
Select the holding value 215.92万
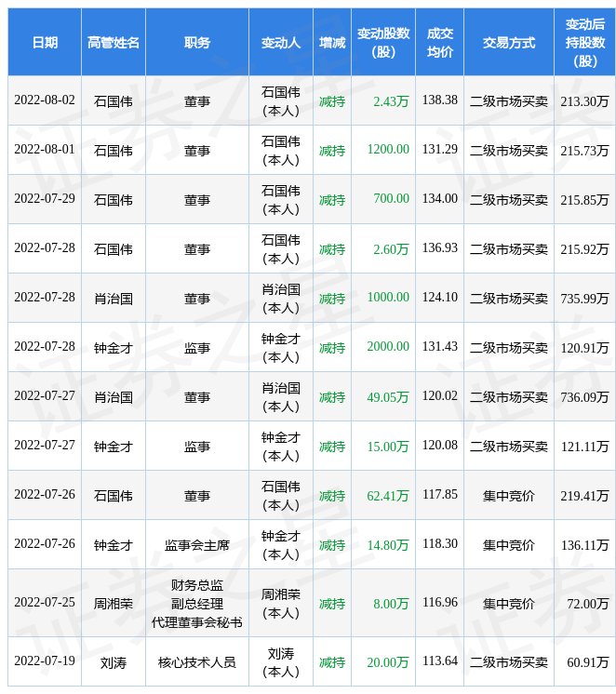point(584,249)
